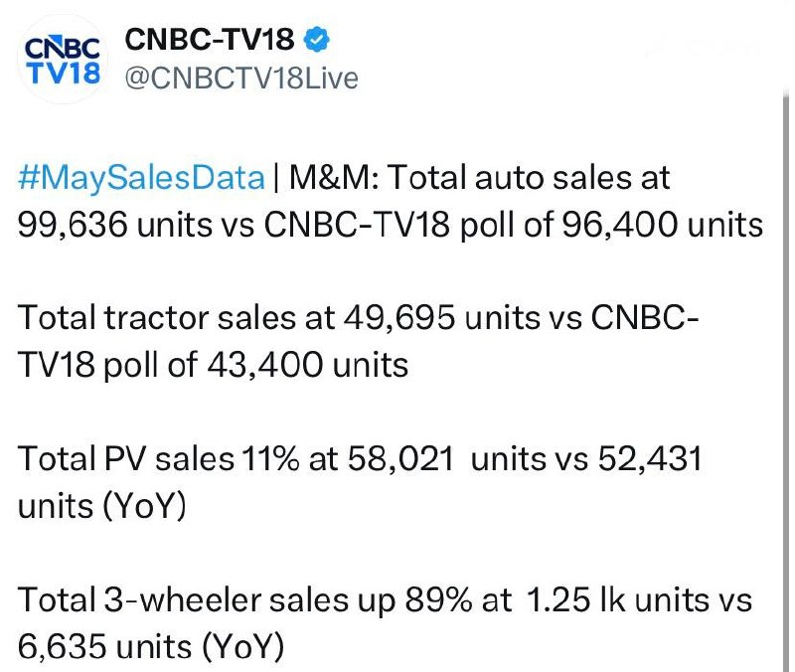Open the CNBC TV18 profile avatar
Image resolution: width=795 pixels, height=672 pixels.
pos(63,60)
